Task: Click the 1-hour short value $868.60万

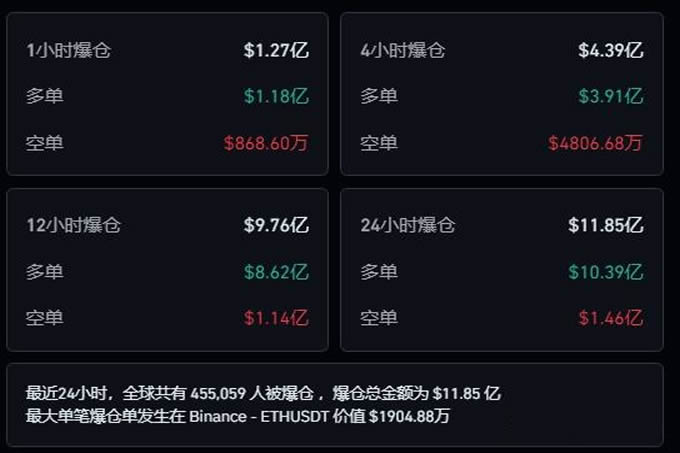Action: point(266,142)
